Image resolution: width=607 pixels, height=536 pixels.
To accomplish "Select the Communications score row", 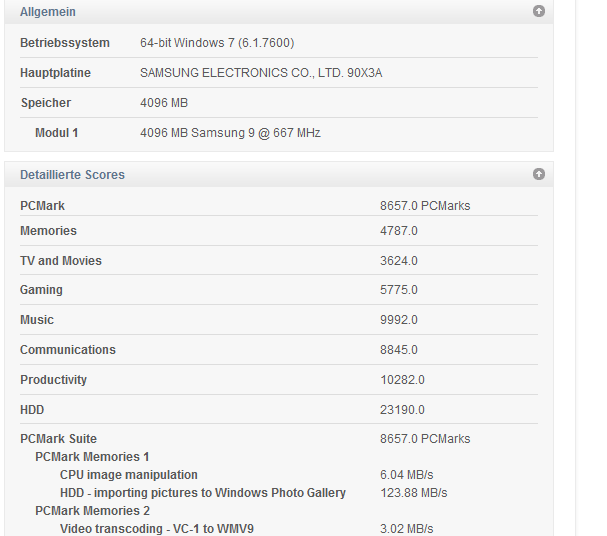I will (68, 350).
